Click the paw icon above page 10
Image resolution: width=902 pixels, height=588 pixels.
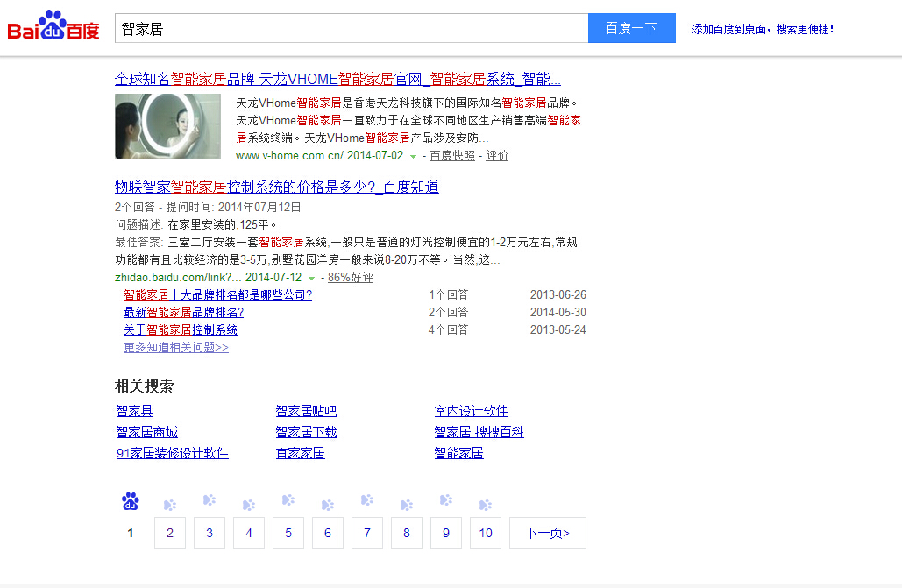[x=485, y=505]
